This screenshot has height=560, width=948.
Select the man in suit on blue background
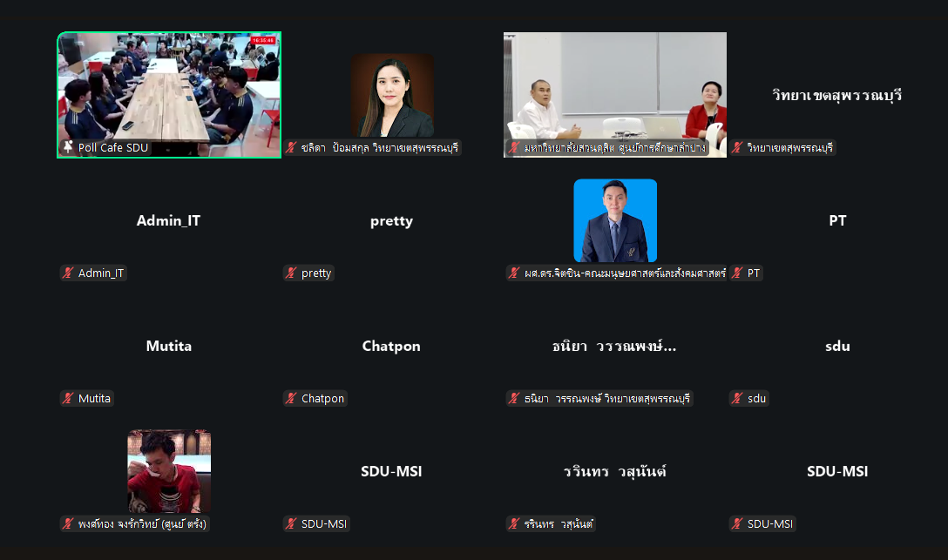615,220
